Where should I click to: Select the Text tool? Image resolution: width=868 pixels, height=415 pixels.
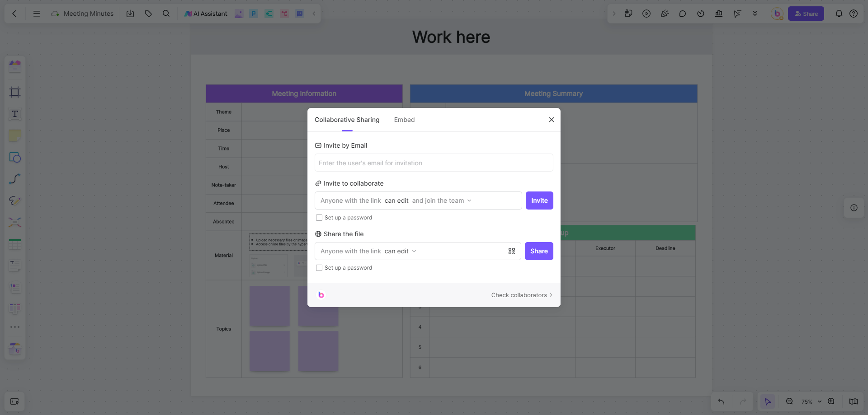point(15,114)
